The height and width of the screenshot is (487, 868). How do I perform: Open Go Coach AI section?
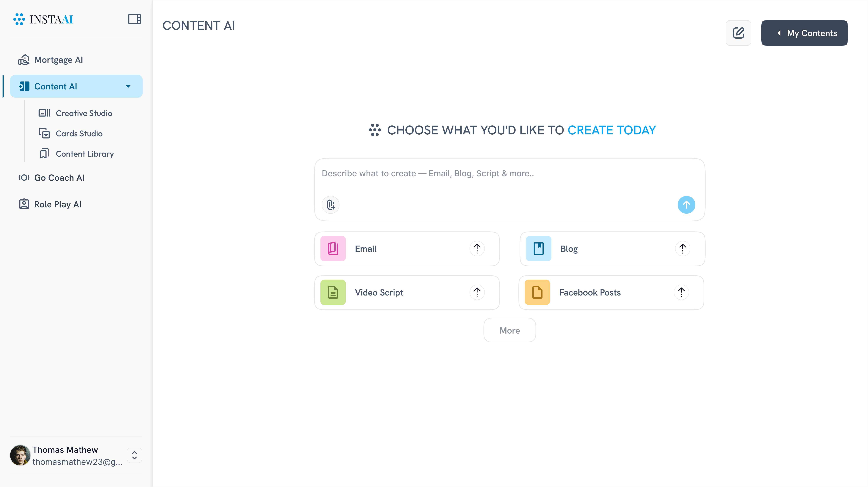[59, 178]
